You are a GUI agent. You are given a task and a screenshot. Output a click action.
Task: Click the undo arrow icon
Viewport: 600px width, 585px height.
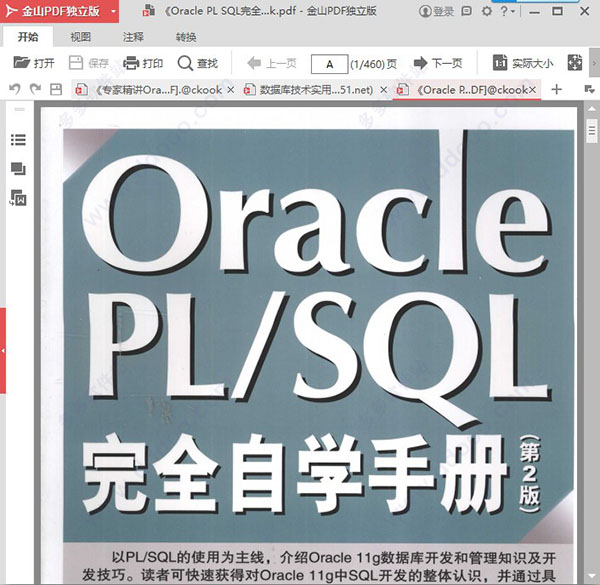15,90
